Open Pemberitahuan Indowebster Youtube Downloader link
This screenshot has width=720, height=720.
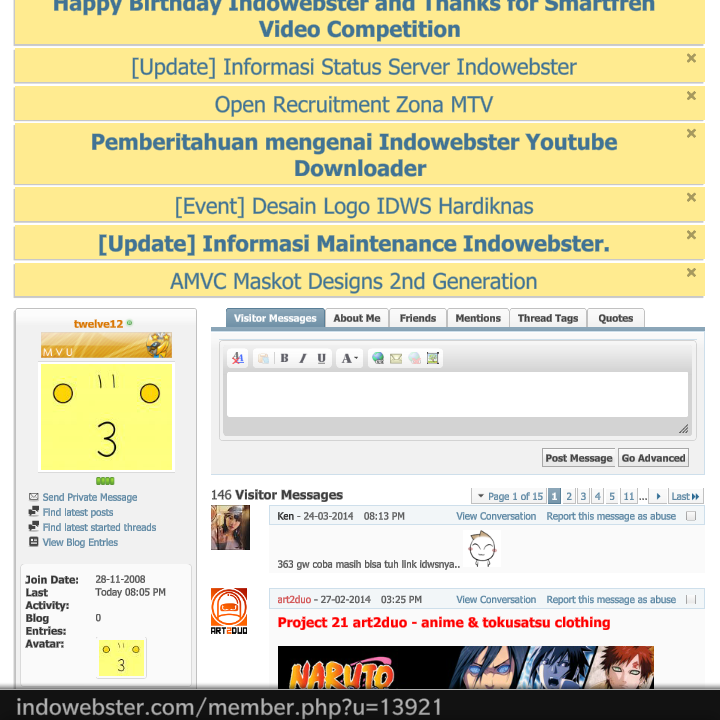pyautogui.click(x=354, y=155)
